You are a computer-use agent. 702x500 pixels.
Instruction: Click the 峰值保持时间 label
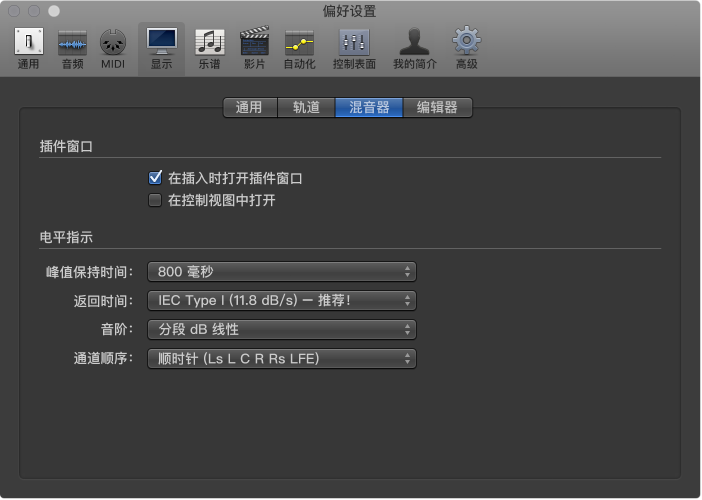[90, 272]
